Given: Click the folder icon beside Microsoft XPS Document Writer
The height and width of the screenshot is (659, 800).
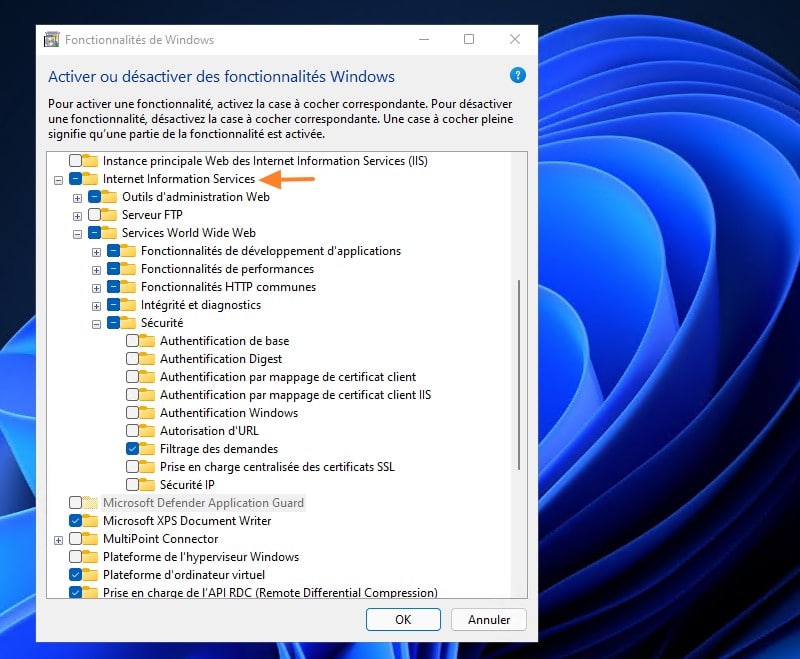Looking at the screenshot, I should (x=90, y=521).
